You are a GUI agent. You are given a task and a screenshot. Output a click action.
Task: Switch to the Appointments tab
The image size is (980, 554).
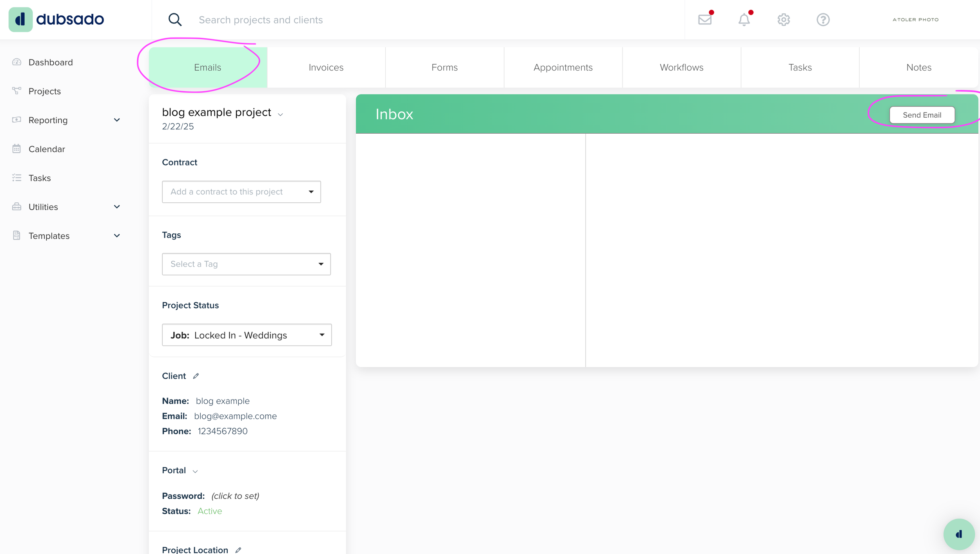tap(563, 67)
